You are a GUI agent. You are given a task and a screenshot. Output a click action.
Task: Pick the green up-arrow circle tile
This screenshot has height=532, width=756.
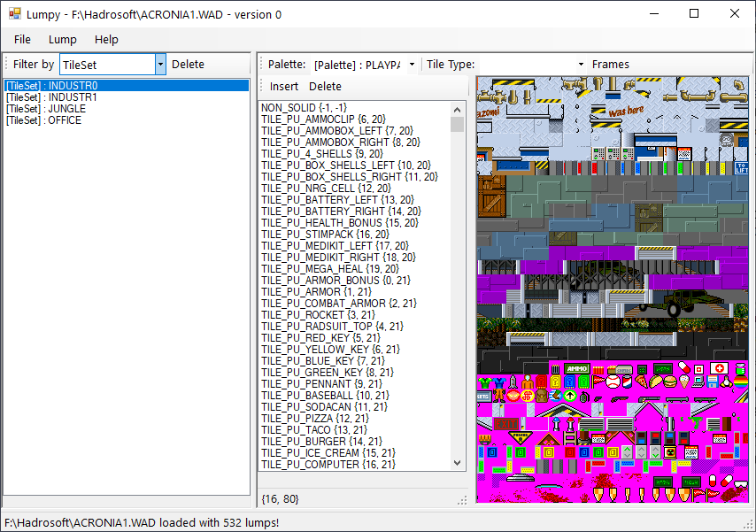click(x=570, y=396)
